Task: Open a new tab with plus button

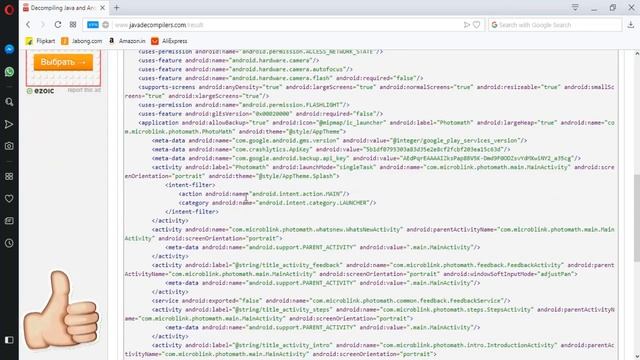Action: (x=117, y=7)
